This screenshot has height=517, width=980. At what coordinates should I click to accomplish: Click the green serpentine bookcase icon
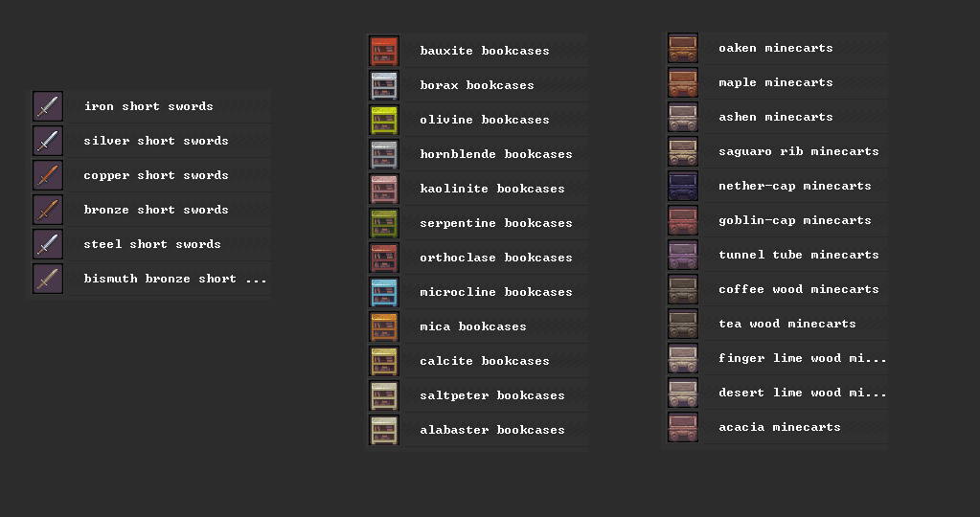point(384,223)
